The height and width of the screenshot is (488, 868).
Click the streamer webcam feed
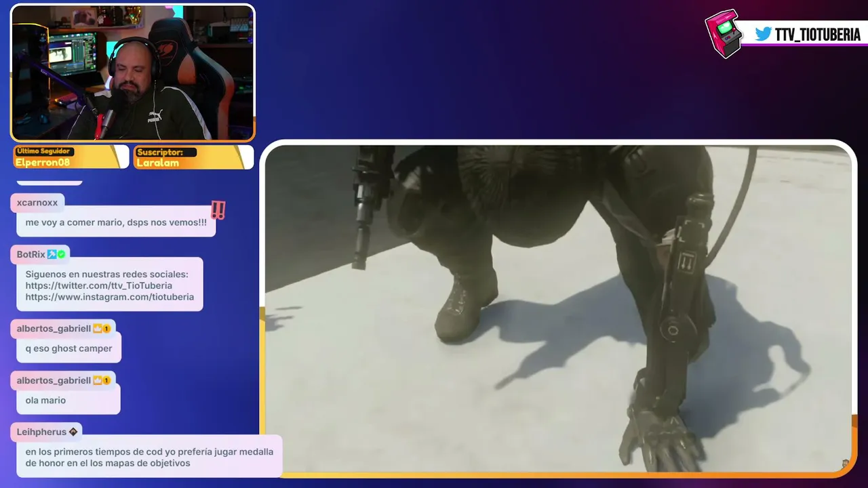(x=133, y=73)
